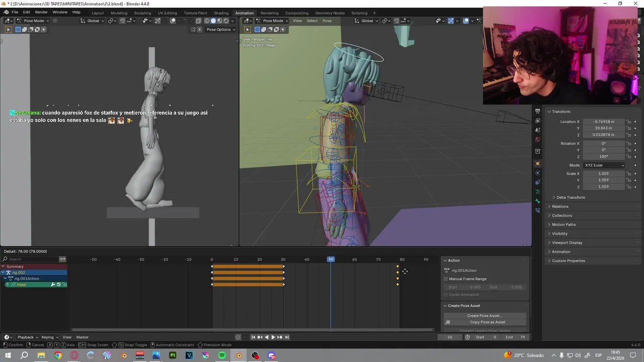Lock the Rotation Z value

click(629, 156)
